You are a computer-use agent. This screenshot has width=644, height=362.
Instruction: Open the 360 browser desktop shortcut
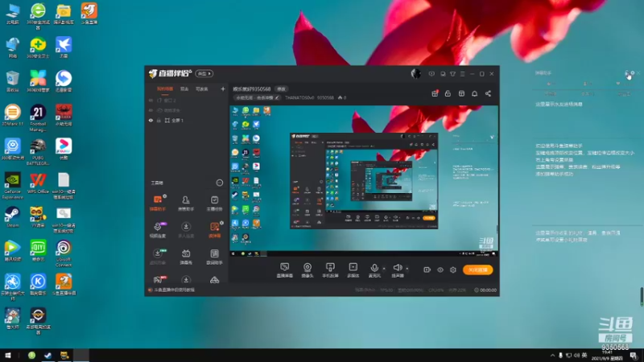coord(38,14)
